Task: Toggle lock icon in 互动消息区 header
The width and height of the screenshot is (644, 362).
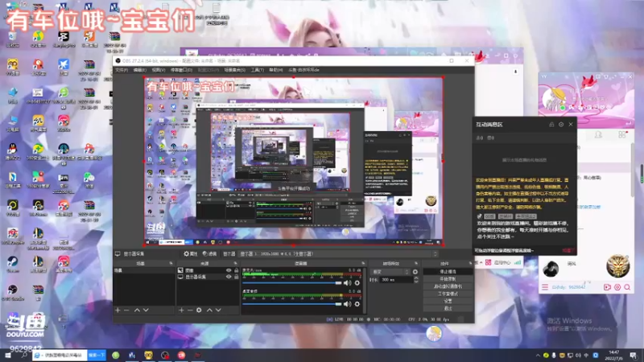Action: [551, 125]
